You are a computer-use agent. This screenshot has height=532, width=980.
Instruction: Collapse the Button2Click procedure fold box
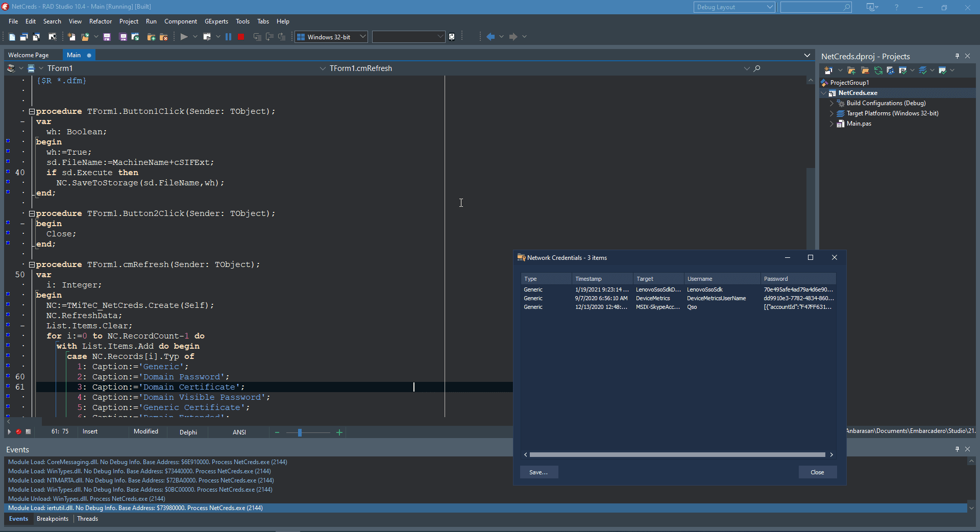click(32, 213)
